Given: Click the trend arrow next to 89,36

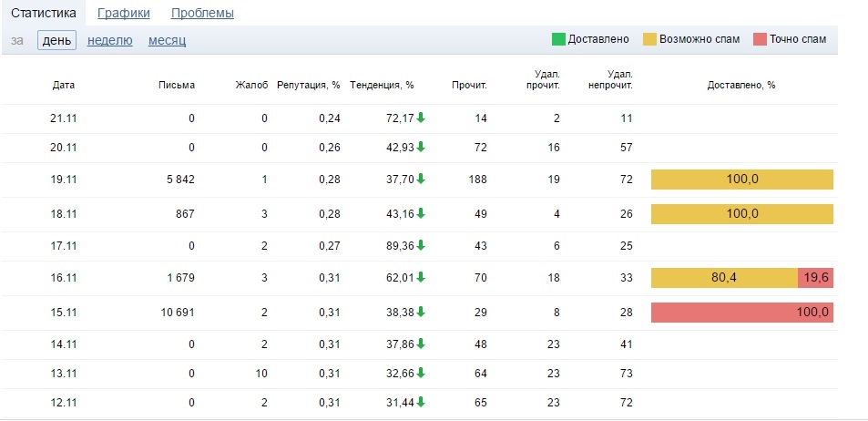Looking at the screenshot, I should pyautogui.click(x=421, y=245).
